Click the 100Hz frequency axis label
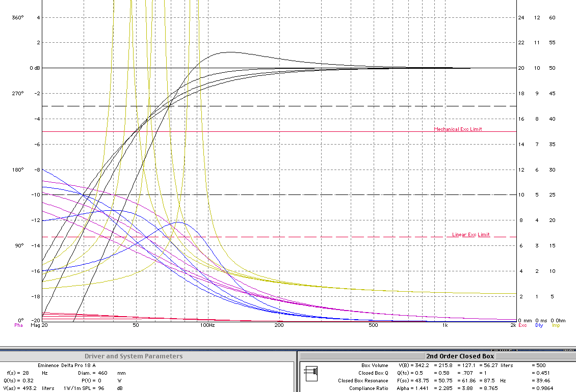Viewport: 576px width, 392px height. (207, 325)
